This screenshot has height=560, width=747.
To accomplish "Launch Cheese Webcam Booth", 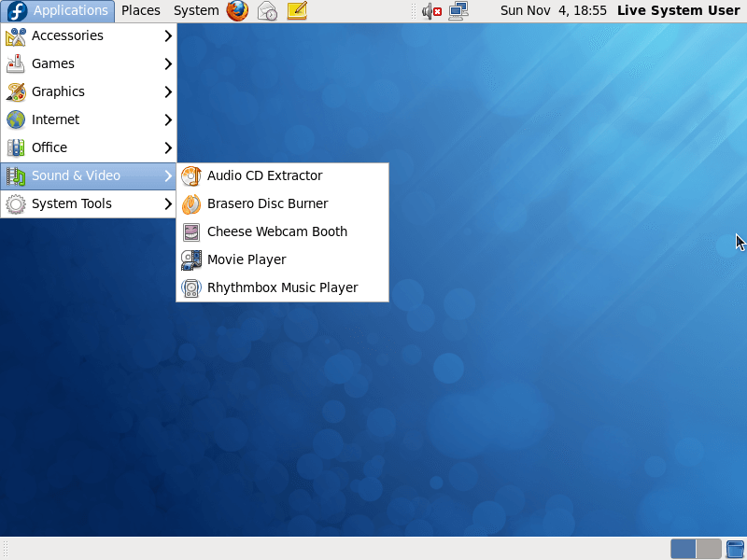I will 283,231.
